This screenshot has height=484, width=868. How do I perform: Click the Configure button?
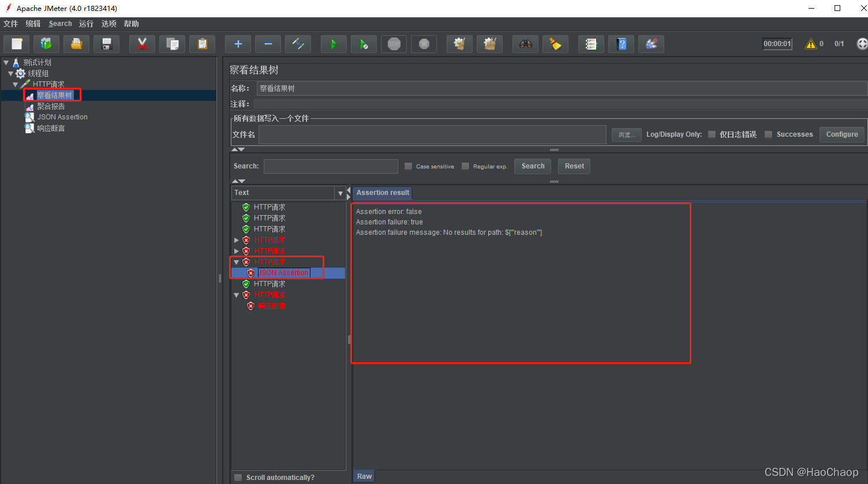(x=842, y=134)
